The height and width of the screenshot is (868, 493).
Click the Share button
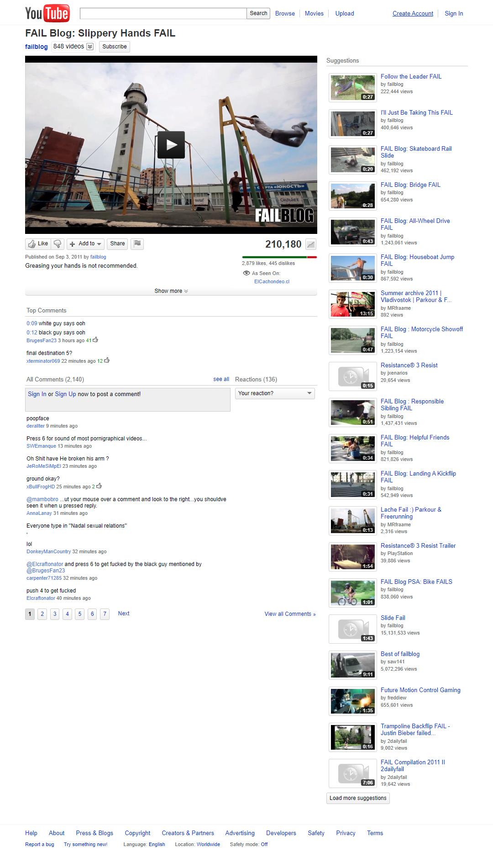[x=117, y=244]
